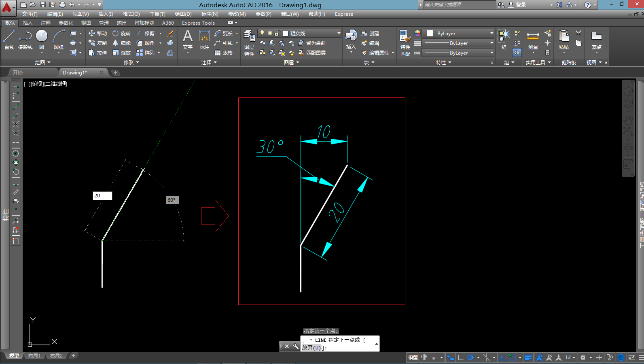644x364 pixels.
Task: Click the 标注 (Dimension) tool
Action: click(x=205, y=40)
